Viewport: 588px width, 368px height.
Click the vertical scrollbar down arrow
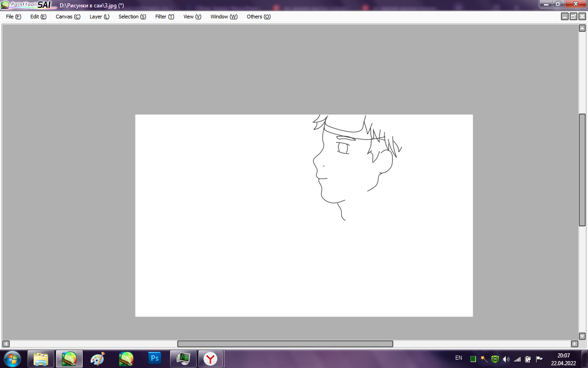[x=582, y=336]
